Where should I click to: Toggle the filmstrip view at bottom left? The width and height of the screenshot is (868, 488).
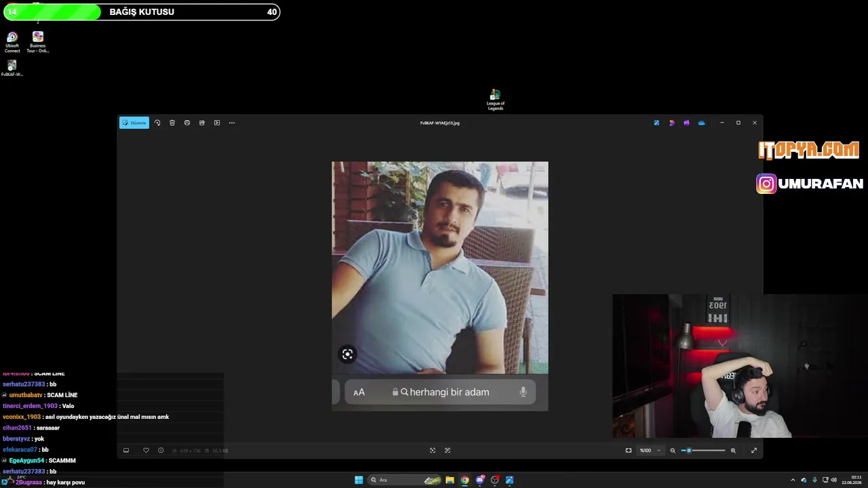point(126,450)
